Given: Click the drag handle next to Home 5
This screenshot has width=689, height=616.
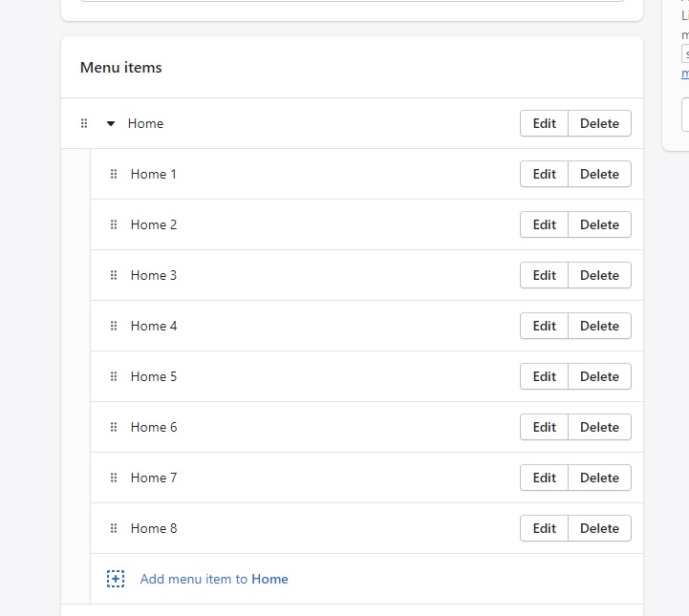Looking at the screenshot, I should click(114, 376).
